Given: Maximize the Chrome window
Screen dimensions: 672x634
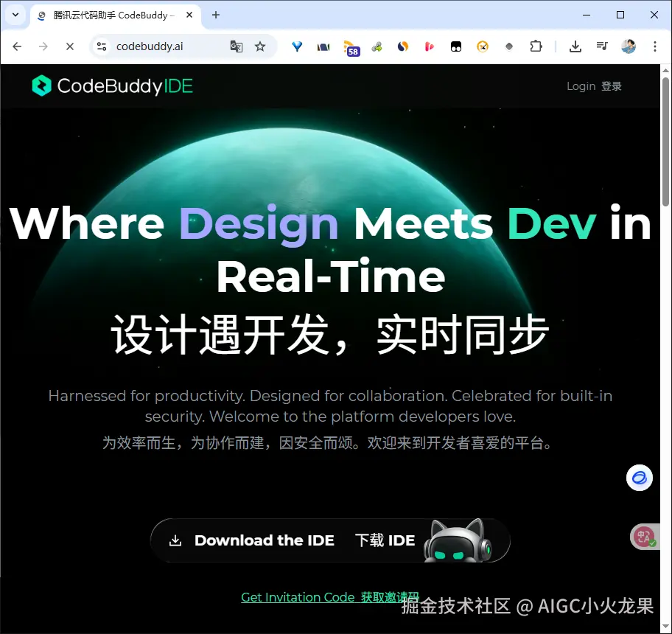Looking at the screenshot, I should (620, 15).
